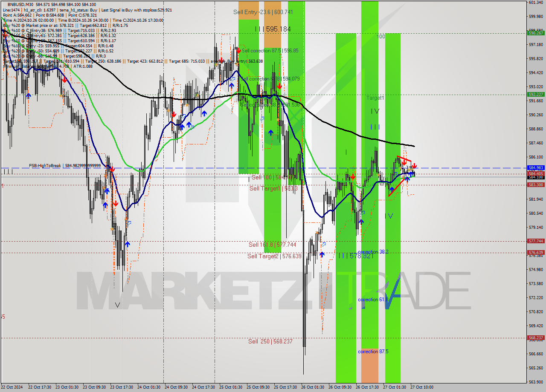The width and height of the screenshot is (546, 392).
Task: Click the 584.983 blue price tag on axis
Action: pos(536,168)
